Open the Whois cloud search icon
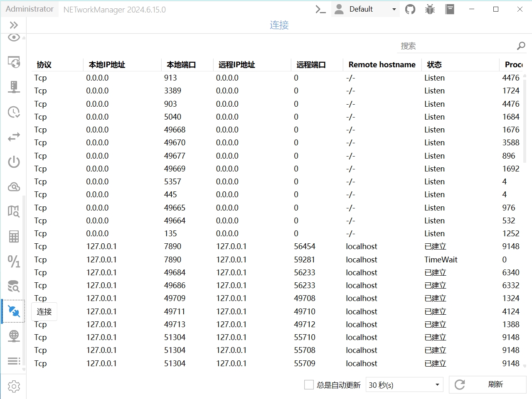Viewport: 532px width, 399px height. [x=14, y=187]
